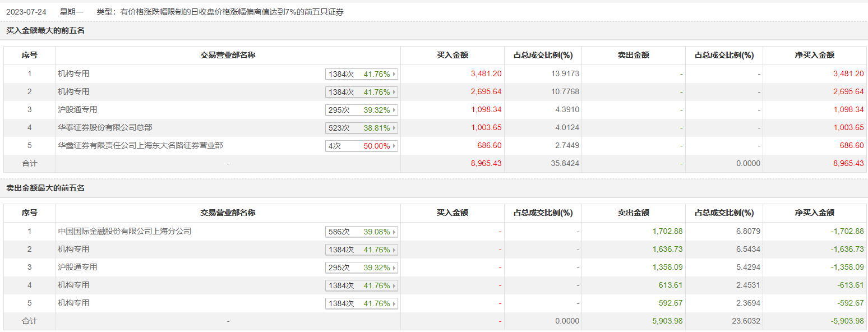
Task: Select the 卖出金额最大的前五名 section heading
Action: point(45,188)
